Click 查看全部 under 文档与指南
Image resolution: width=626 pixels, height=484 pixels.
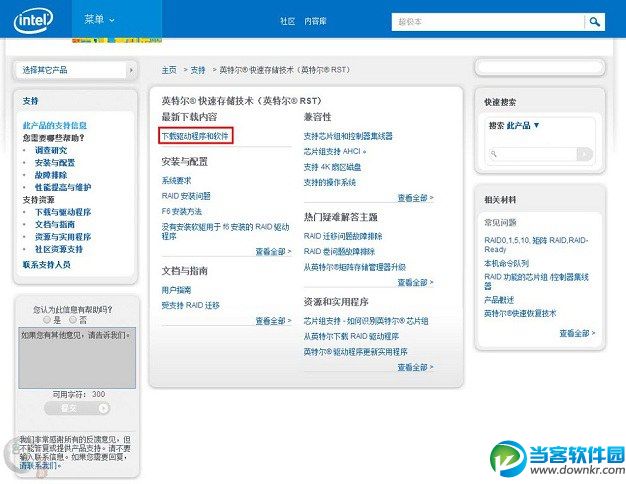(273, 321)
